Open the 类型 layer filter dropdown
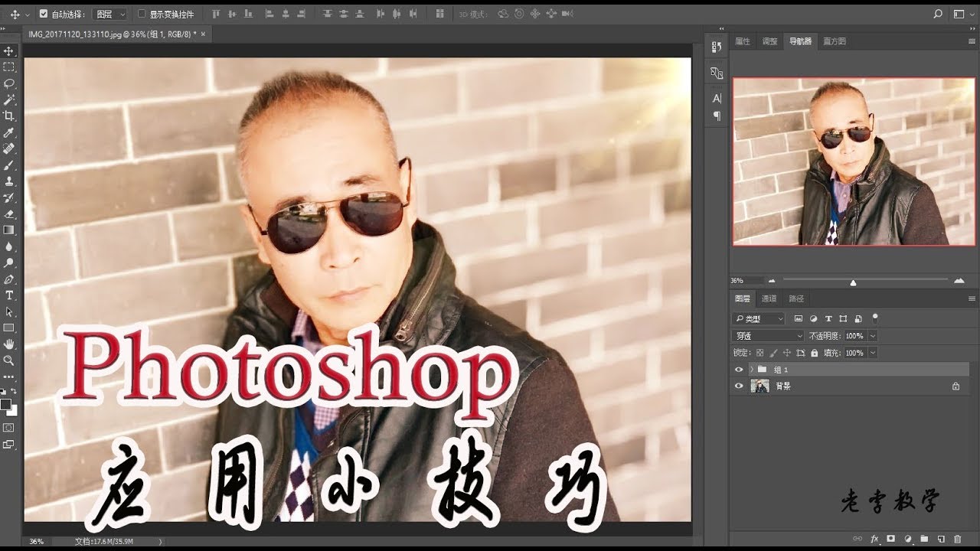 pyautogui.click(x=759, y=318)
